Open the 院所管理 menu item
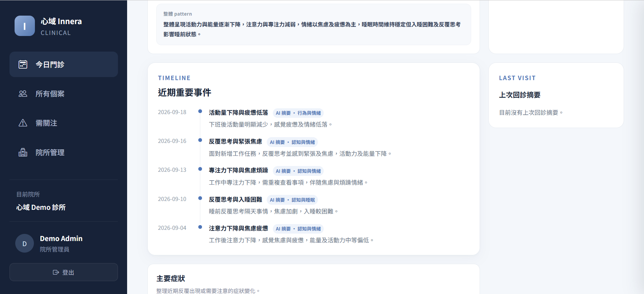 64,152
